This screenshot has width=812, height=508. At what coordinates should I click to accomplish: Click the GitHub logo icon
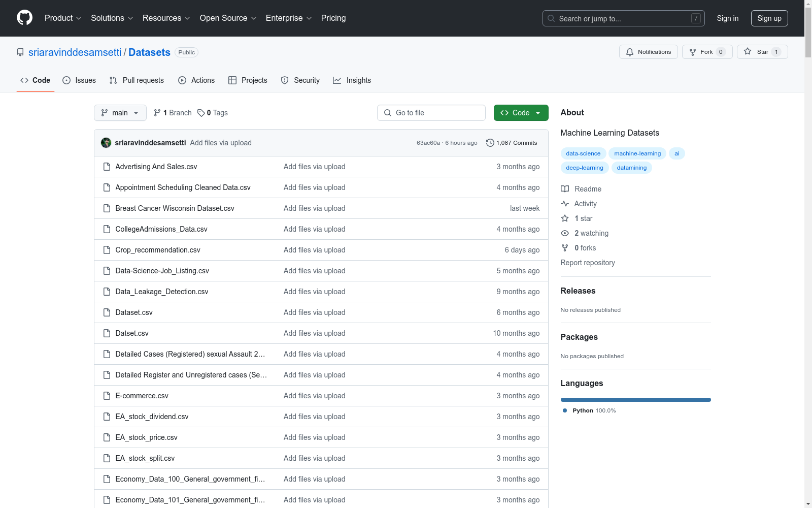pyautogui.click(x=24, y=18)
